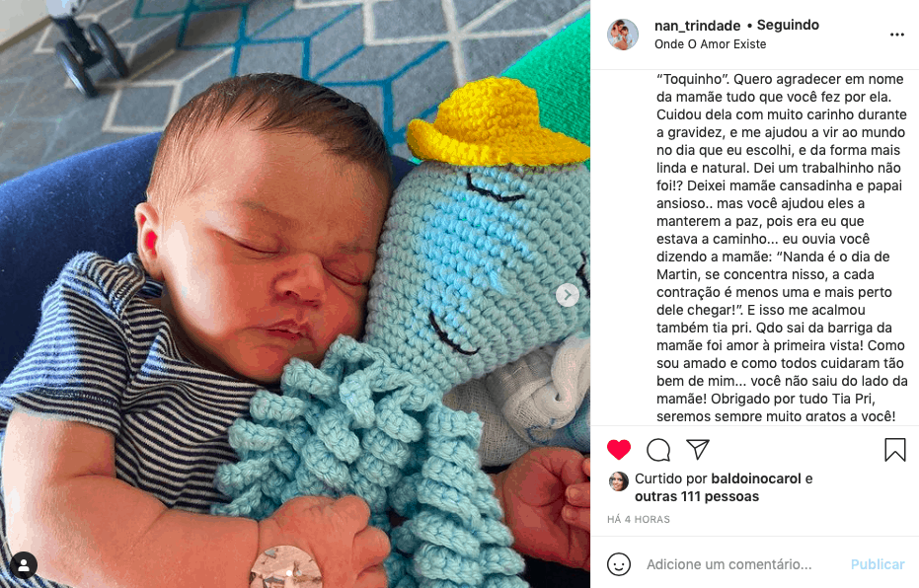Click baldoinocarol's small avatar
The width and height of the screenshot is (919, 588).
tap(618, 481)
